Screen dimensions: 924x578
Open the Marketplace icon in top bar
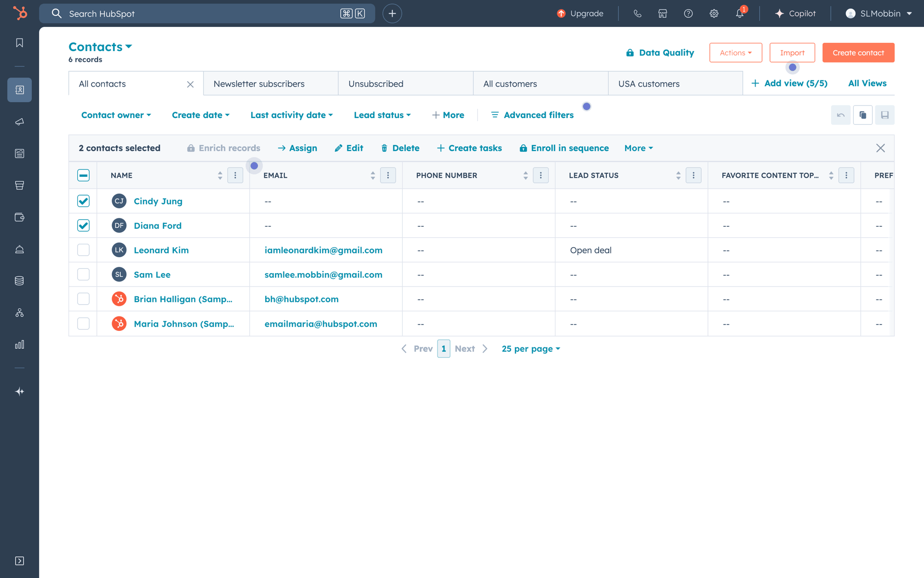(x=663, y=13)
